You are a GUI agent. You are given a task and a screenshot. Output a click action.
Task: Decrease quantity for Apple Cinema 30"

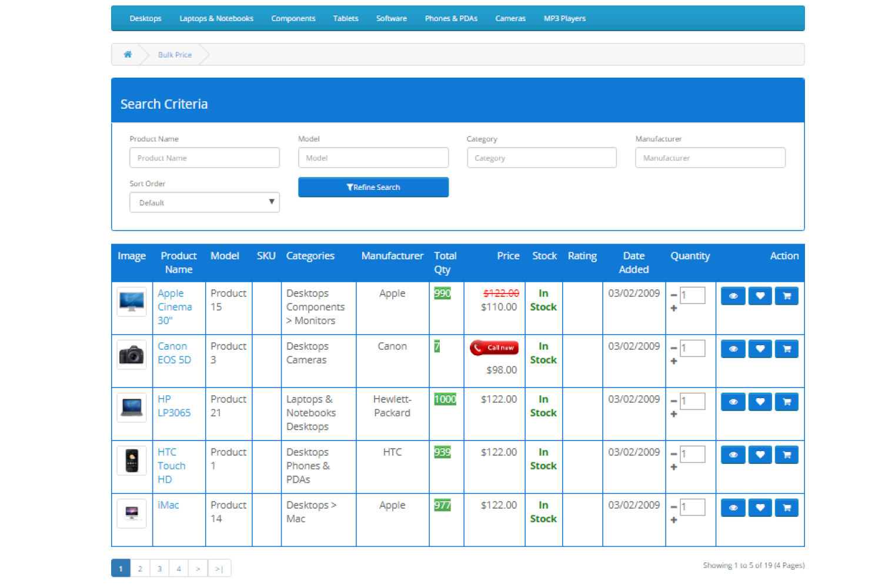click(x=674, y=295)
